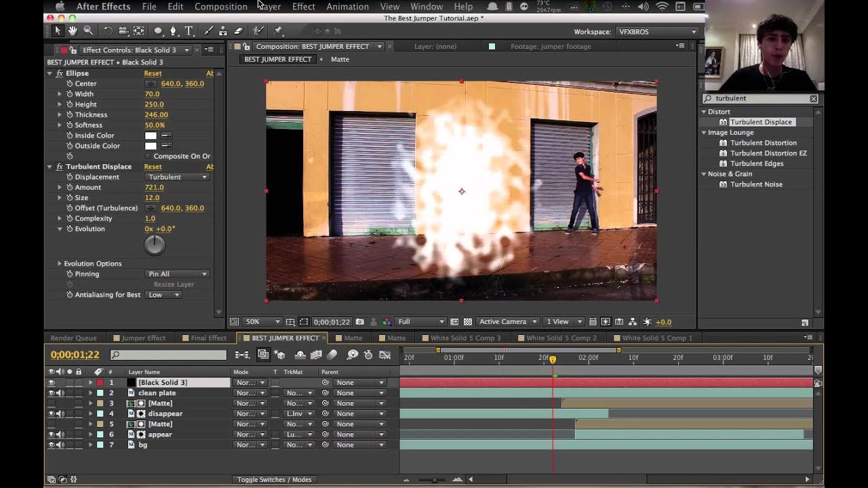Reset the Ellipse effect
Image resolution: width=868 pixels, height=488 pixels.
[x=153, y=73]
